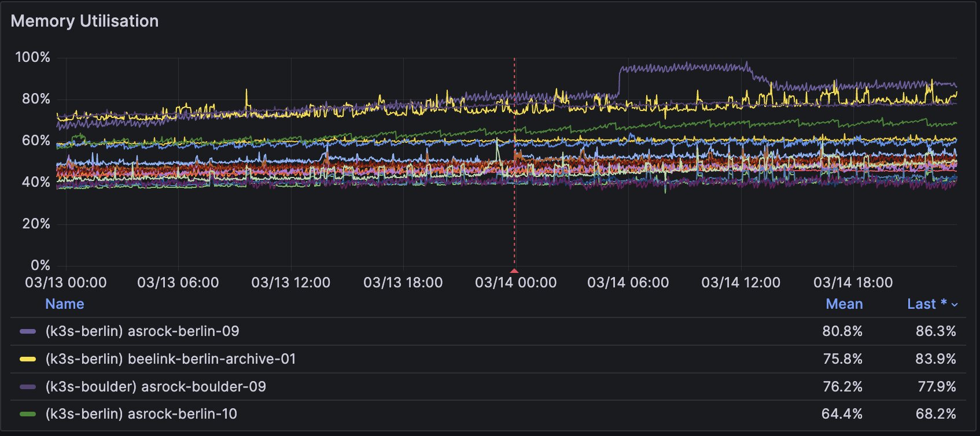Sort legend by Name column header
The image size is (980, 436).
pos(65,304)
